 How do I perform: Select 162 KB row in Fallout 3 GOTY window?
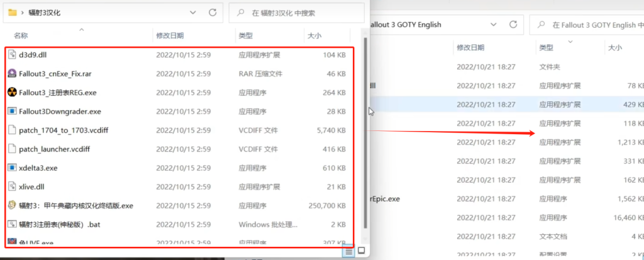click(507, 180)
